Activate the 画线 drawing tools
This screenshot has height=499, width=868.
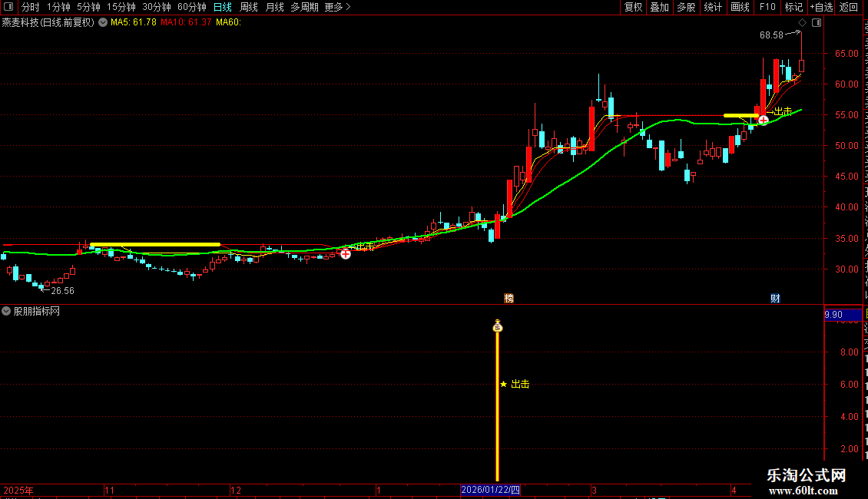click(x=740, y=7)
